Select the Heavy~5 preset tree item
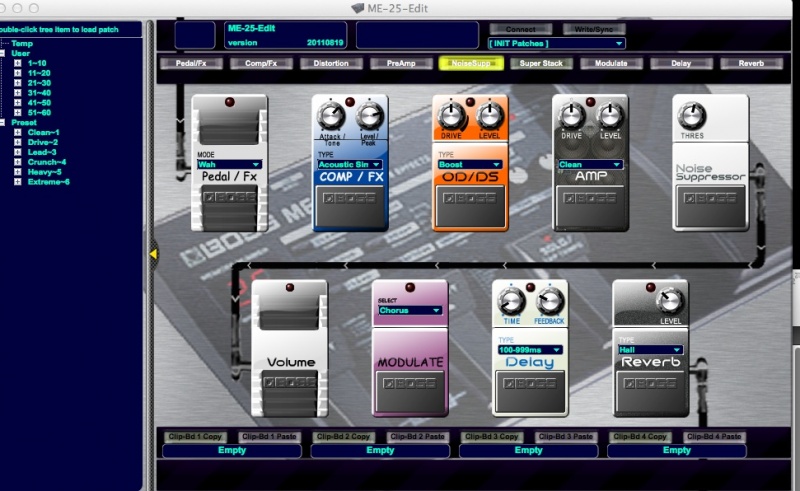Image resolution: width=800 pixels, height=491 pixels. pyautogui.click(x=44, y=172)
